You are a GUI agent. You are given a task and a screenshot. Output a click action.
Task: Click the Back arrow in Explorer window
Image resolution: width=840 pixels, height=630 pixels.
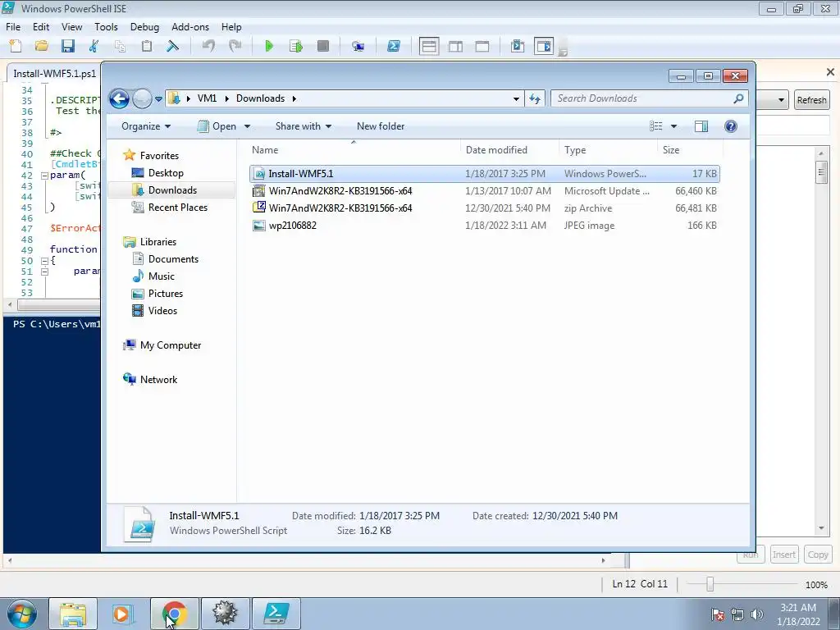click(119, 98)
